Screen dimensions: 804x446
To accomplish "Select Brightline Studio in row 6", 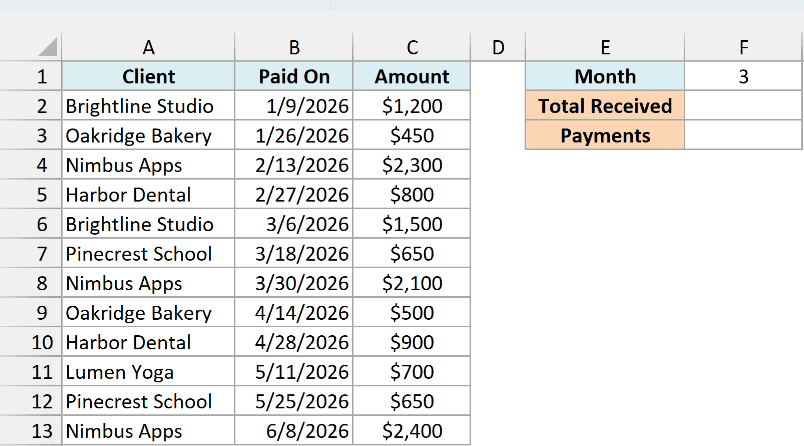I will pos(148,224).
